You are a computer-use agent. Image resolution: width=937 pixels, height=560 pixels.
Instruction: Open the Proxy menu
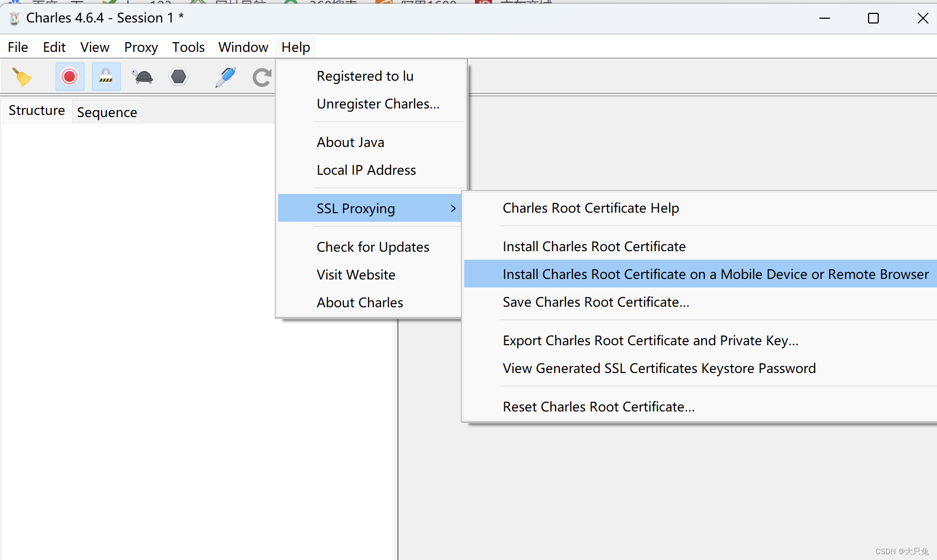click(141, 47)
